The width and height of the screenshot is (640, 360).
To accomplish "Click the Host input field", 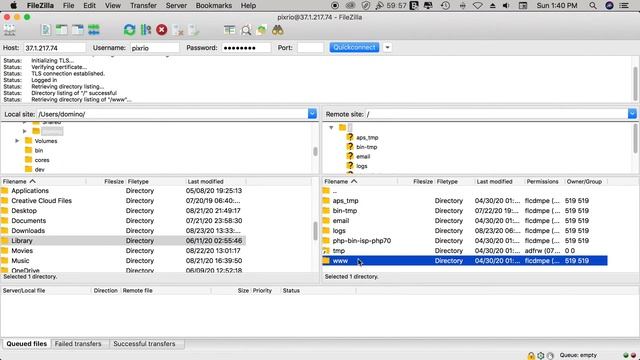I will (x=54, y=48).
